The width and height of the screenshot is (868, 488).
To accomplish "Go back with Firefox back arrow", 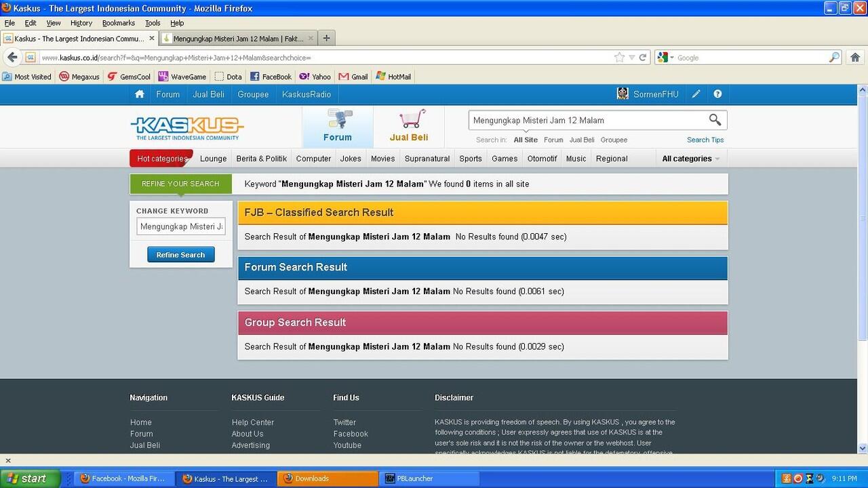I will pos(12,58).
